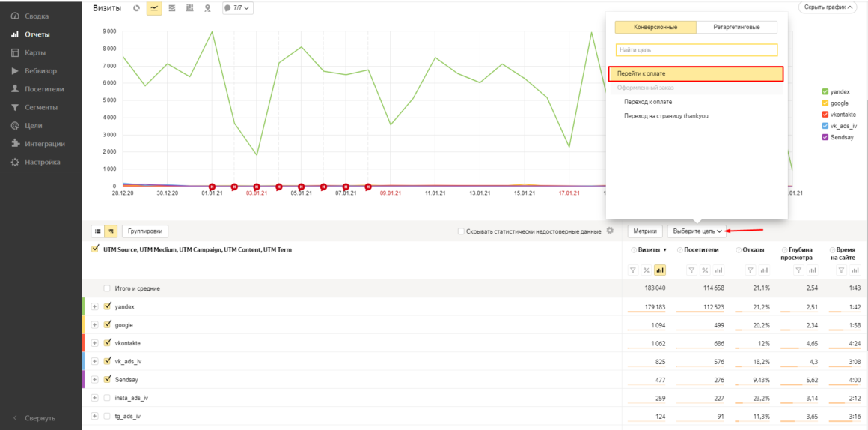Toggle vkontakte series in chart legend

point(825,114)
